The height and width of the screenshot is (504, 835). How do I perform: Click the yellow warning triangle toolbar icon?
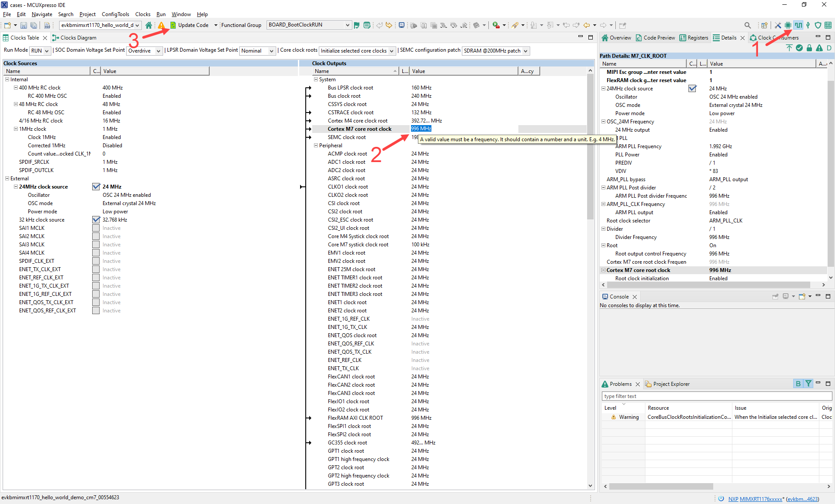pyautogui.click(x=161, y=25)
